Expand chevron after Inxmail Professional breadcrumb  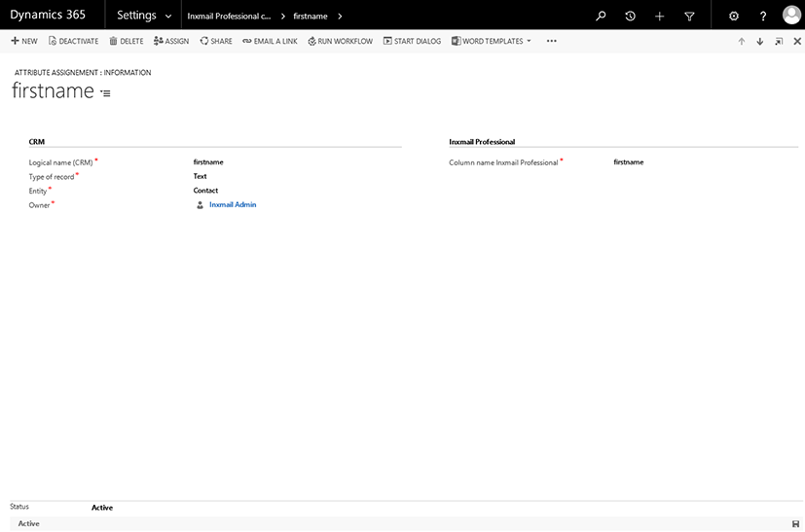tap(283, 17)
